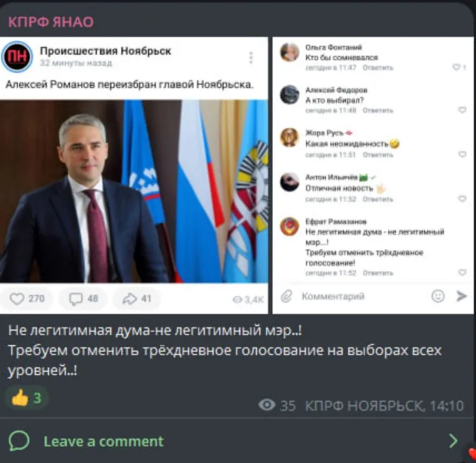Reply to Жора Русь's comment
Viewport: 476px width, 463px height.
pos(378,155)
